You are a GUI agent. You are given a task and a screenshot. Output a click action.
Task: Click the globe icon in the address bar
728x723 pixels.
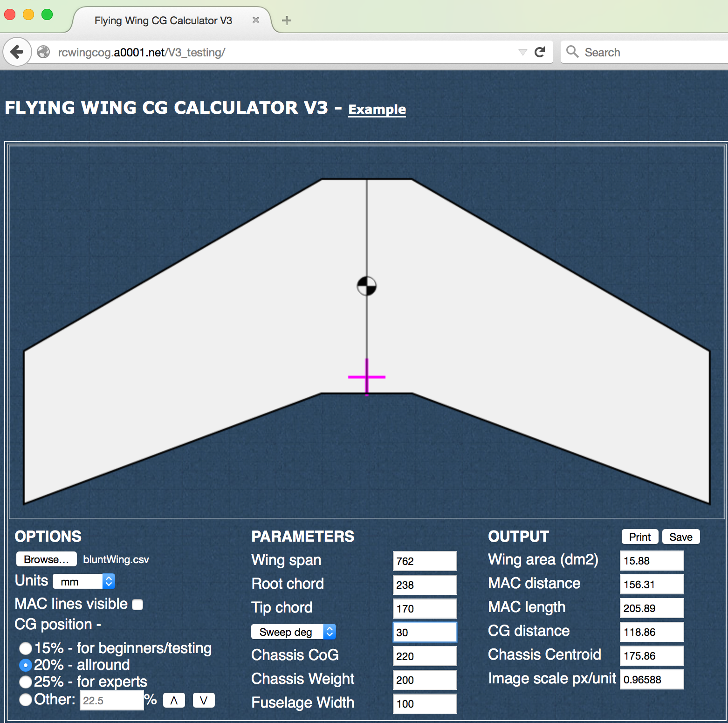[43, 52]
